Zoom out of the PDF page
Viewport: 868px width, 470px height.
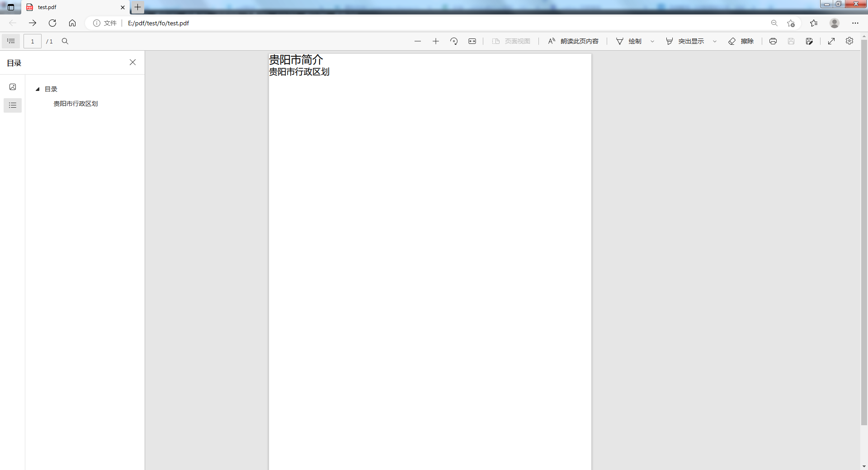(x=417, y=41)
